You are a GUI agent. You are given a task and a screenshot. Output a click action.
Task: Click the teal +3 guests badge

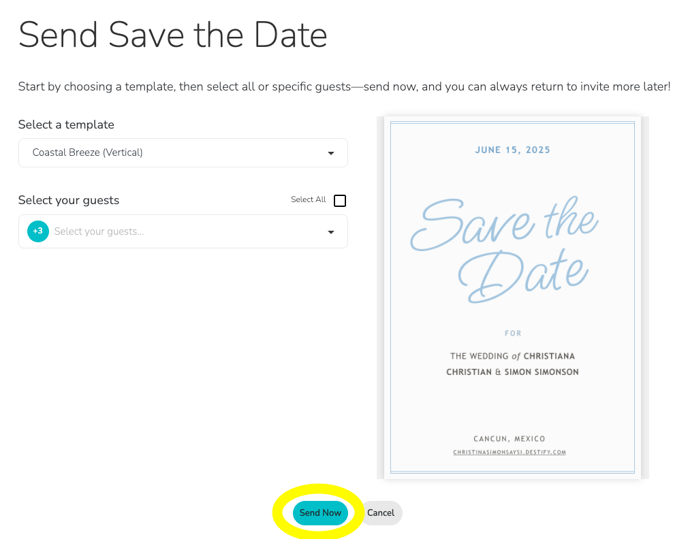(38, 231)
